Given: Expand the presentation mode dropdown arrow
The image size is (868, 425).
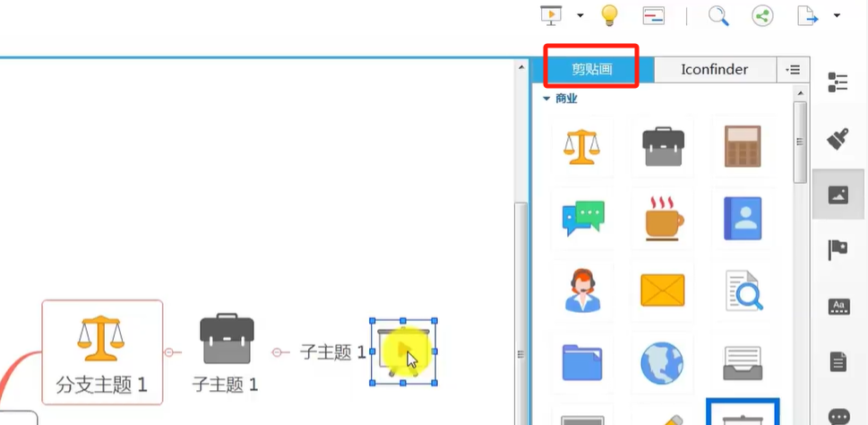Looking at the screenshot, I should coord(580,15).
